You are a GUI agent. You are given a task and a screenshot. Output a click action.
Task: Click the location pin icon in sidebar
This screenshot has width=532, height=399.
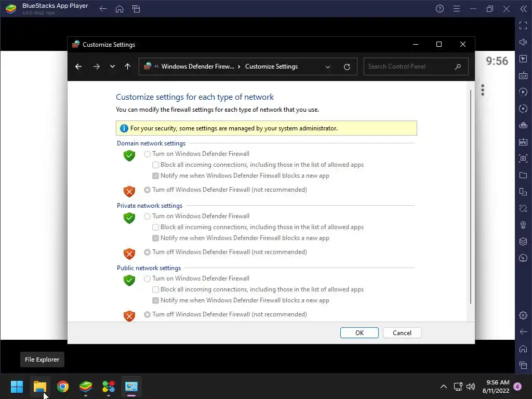point(523,225)
